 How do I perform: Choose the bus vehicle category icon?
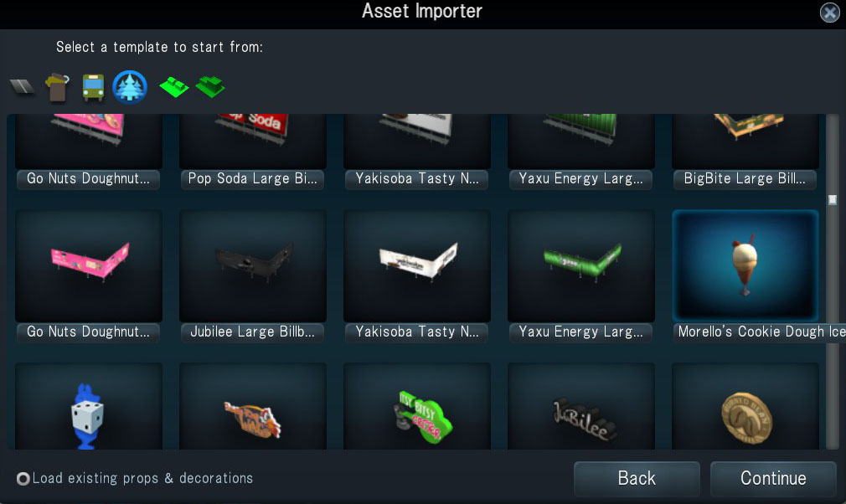point(93,87)
